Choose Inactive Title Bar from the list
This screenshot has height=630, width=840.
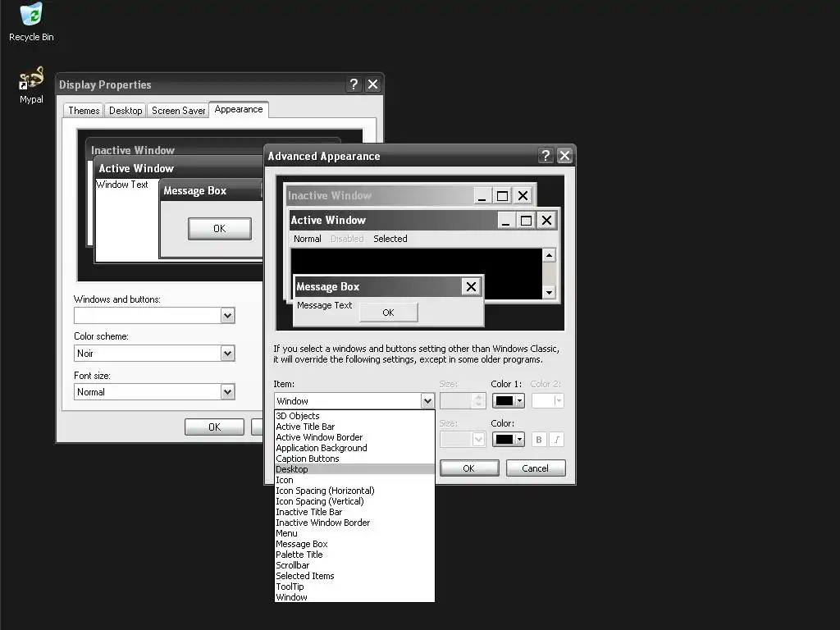354,512
